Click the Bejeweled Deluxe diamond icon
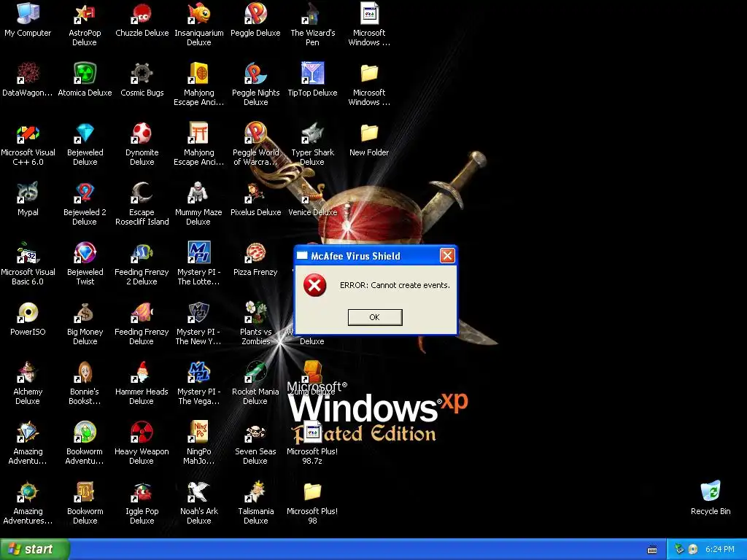This screenshot has width=747, height=560. pyautogui.click(x=85, y=134)
